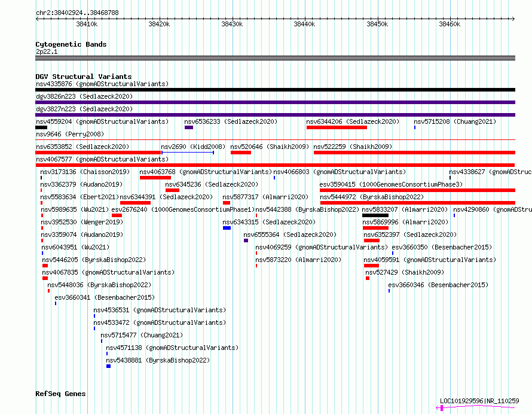Click the nsv4338627 variant label
Image resolution: width=532 pixels, height=414 pixels.
point(490,172)
